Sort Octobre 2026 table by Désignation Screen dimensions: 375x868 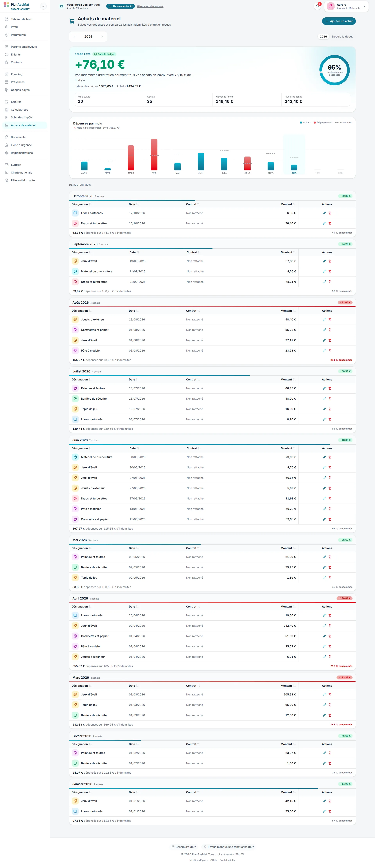[x=81, y=204]
